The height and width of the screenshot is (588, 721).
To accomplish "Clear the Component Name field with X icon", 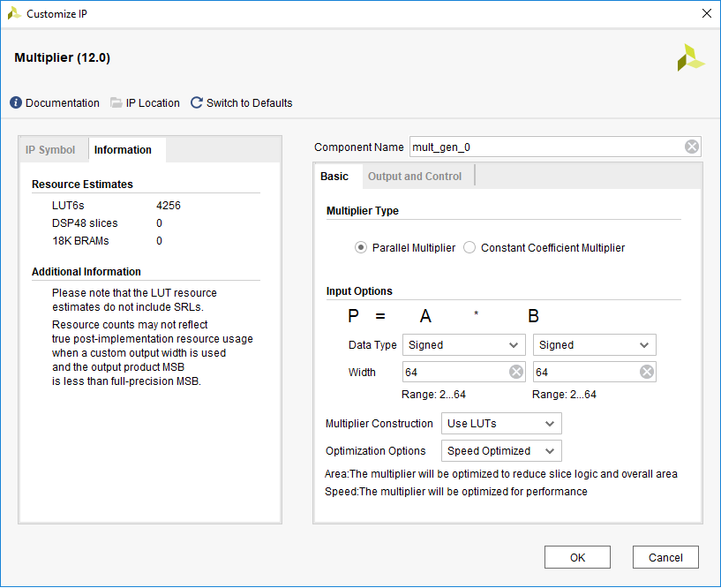I will click(x=692, y=147).
